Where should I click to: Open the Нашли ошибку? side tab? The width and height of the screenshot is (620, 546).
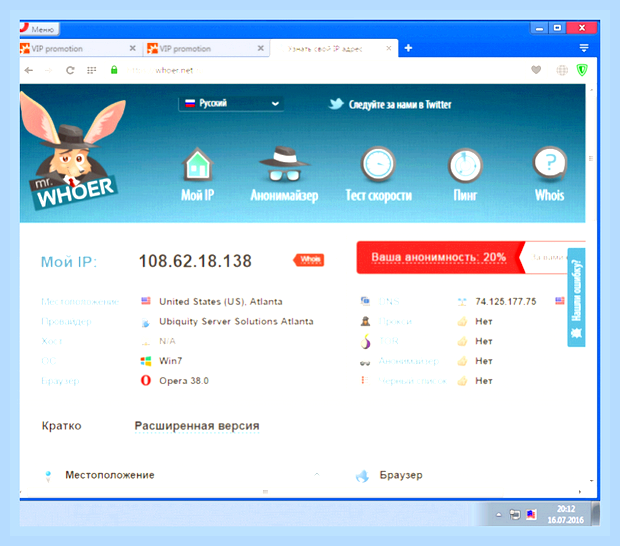tap(576, 297)
